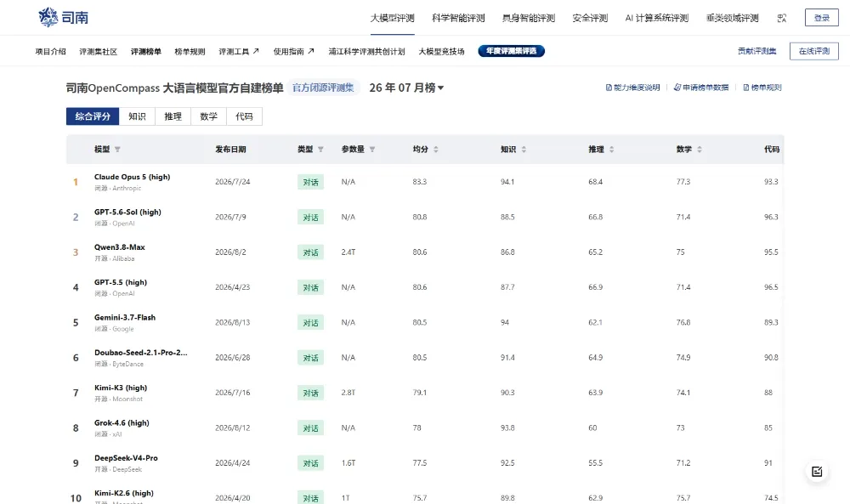Open 榜单规则 in the sub-navigation
850x504 pixels.
coord(190,52)
